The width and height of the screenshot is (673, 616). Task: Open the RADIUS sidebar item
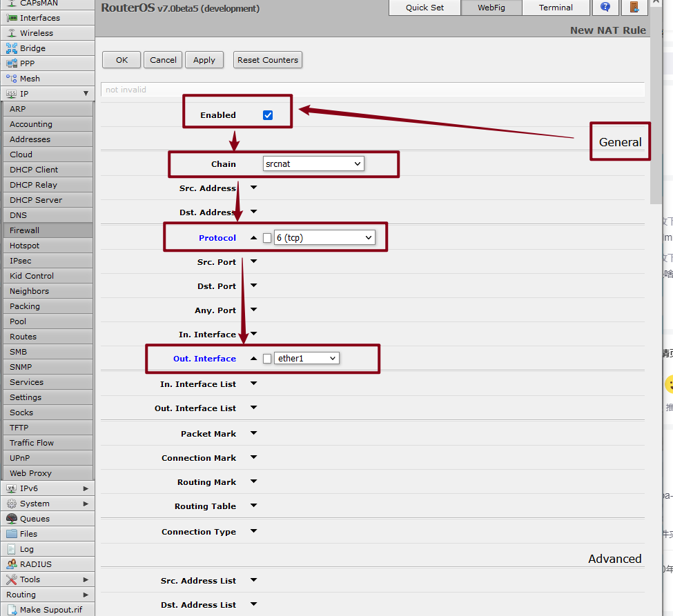tap(35, 564)
